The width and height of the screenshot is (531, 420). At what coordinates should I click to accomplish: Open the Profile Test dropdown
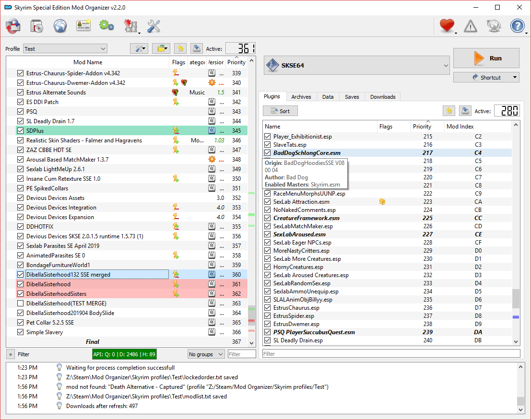point(65,49)
